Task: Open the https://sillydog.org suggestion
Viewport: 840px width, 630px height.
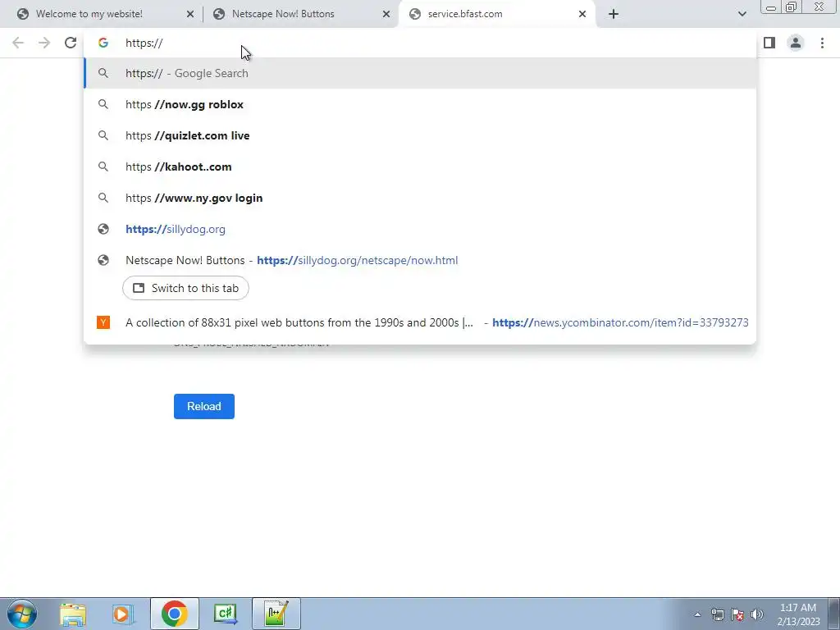Action: 420,229
